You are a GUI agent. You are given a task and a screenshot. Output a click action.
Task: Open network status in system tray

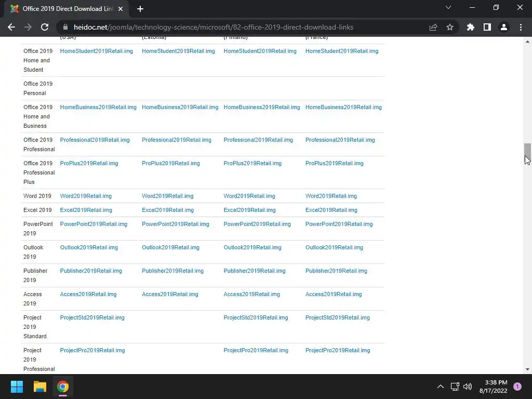coord(455,387)
